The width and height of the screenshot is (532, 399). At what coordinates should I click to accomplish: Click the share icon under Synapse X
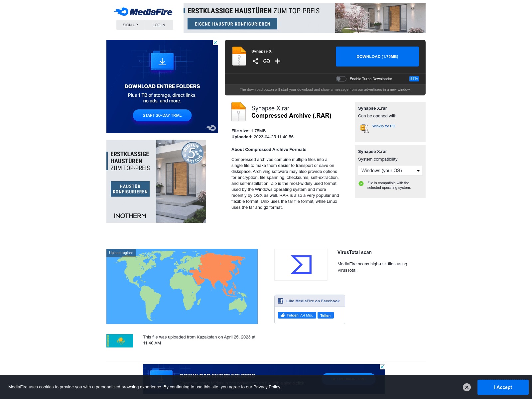click(x=255, y=61)
